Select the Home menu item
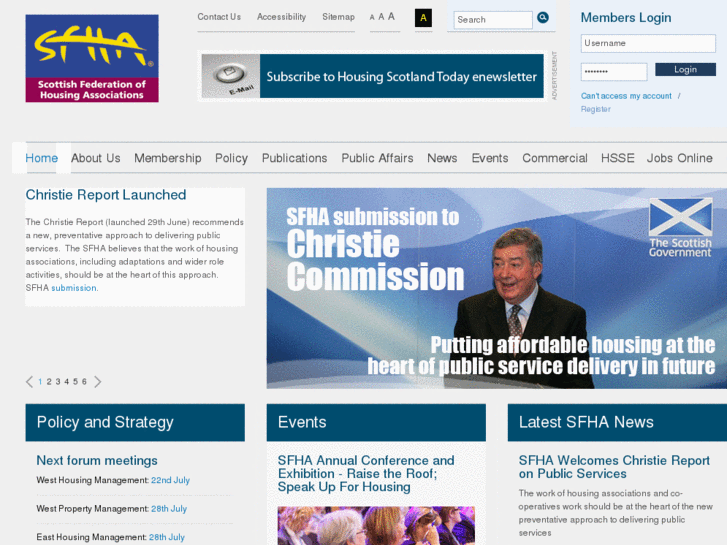This screenshot has width=727, height=545. [x=42, y=158]
